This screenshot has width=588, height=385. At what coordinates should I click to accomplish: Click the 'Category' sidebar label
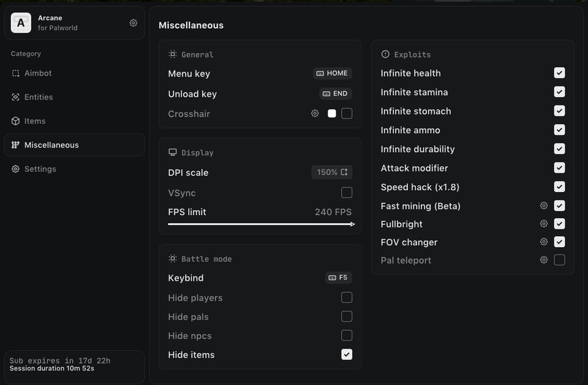(x=26, y=54)
